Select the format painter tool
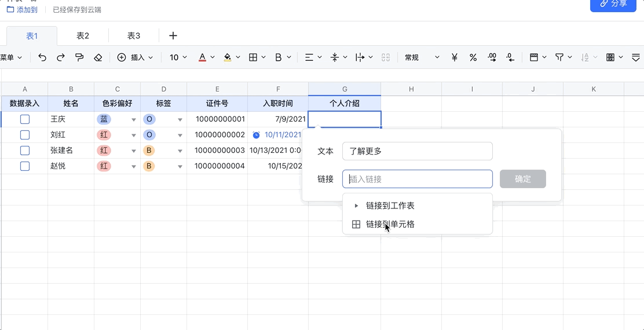The image size is (644, 330). click(x=79, y=57)
